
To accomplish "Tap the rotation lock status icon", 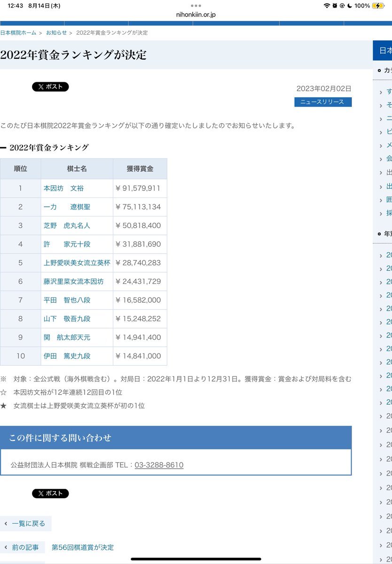I will pos(342,6).
